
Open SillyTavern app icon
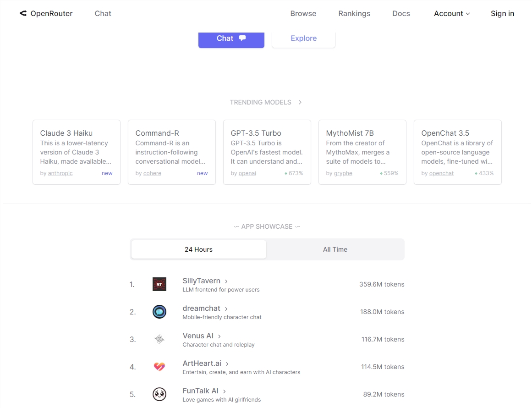tap(159, 284)
